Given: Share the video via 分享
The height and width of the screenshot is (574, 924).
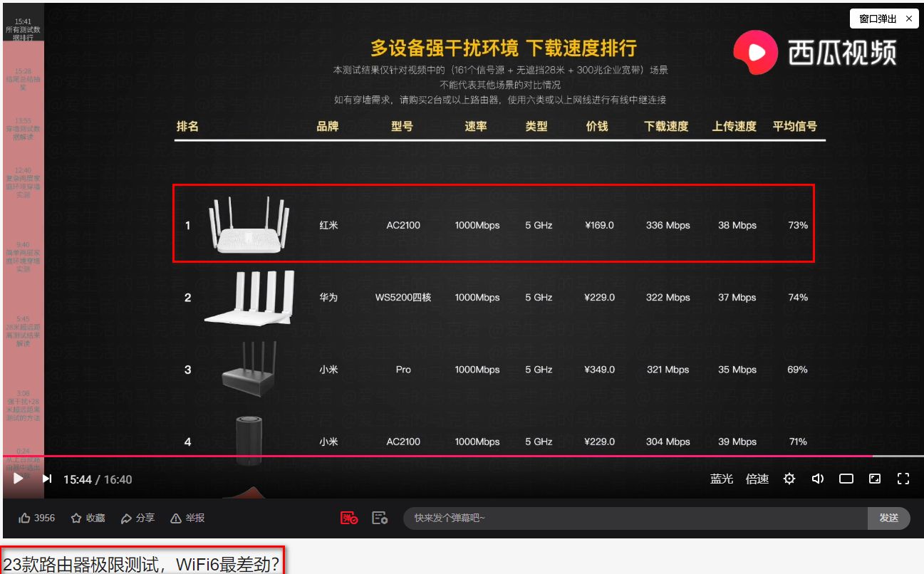Looking at the screenshot, I should click(x=137, y=518).
